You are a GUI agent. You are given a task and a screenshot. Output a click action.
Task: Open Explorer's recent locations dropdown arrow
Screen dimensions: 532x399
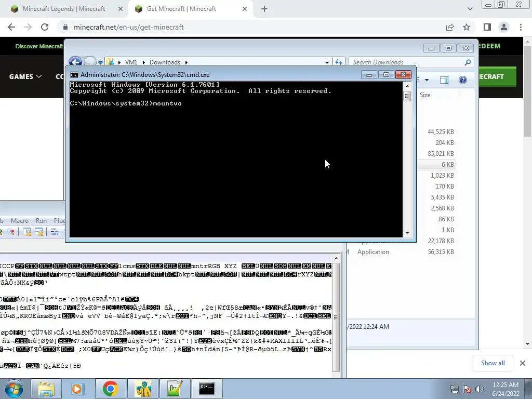click(x=100, y=62)
